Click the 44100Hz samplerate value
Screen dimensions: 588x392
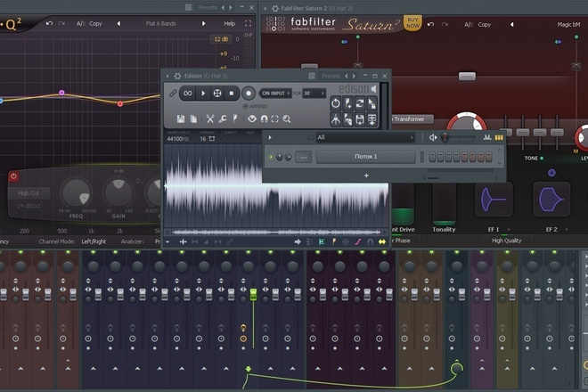pyautogui.click(x=177, y=138)
